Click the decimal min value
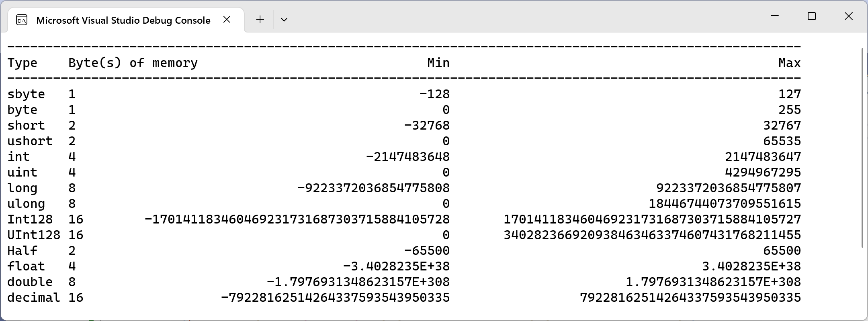The height and width of the screenshot is (321, 868). click(x=336, y=298)
